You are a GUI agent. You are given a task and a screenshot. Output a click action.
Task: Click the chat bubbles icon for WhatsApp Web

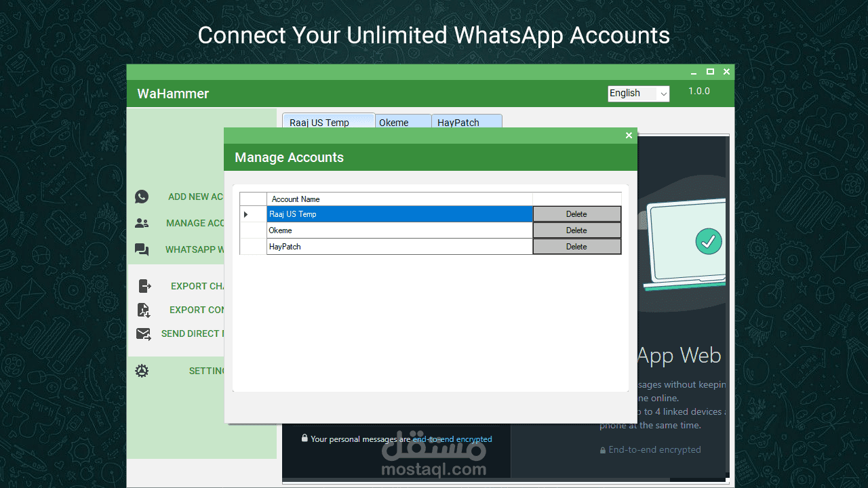(142, 249)
